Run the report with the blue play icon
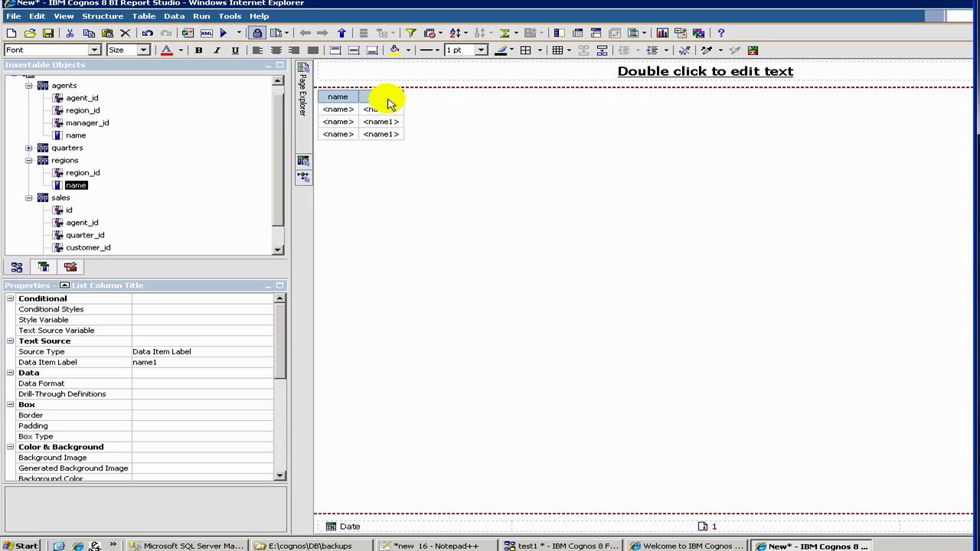This screenshot has width=980, height=551. coord(224,33)
